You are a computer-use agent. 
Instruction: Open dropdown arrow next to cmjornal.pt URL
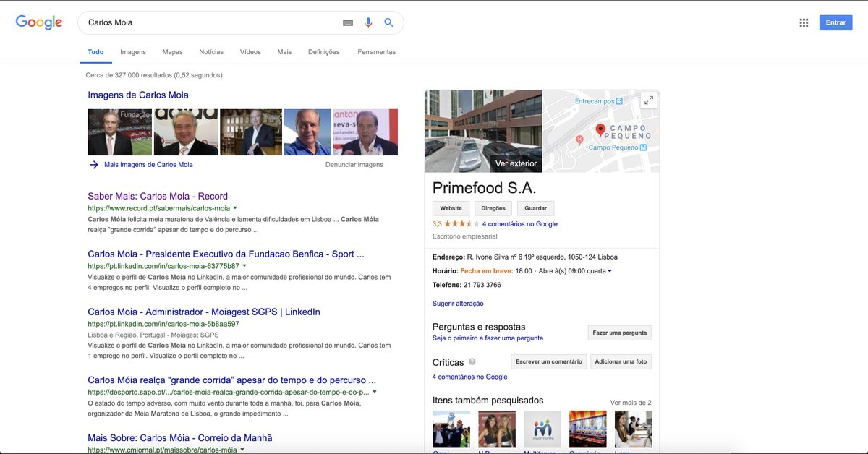click(242, 450)
